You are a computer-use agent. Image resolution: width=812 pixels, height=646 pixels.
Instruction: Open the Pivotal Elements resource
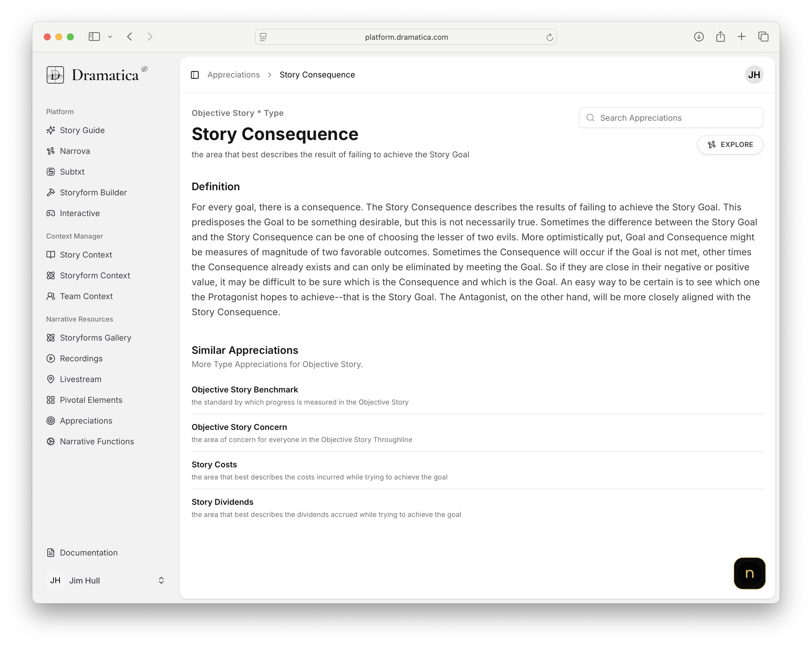[91, 400]
